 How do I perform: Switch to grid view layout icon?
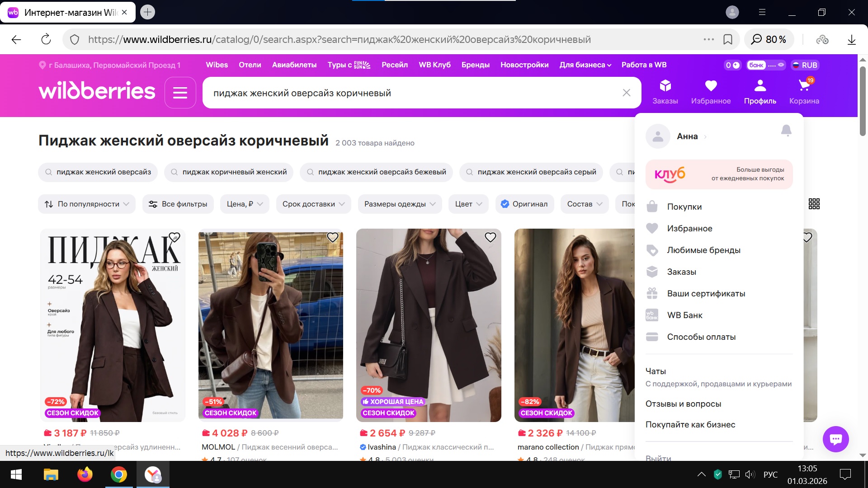pyautogui.click(x=814, y=204)
